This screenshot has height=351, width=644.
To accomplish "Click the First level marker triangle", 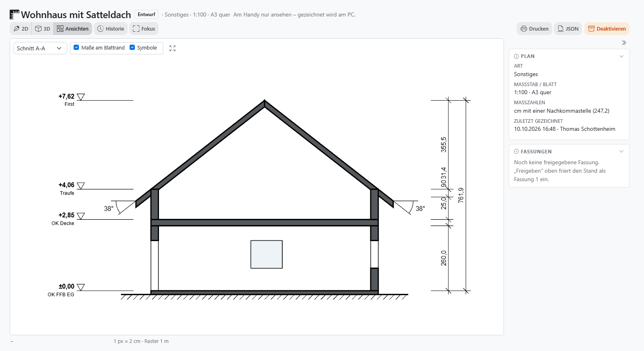I will pos(81,97).
